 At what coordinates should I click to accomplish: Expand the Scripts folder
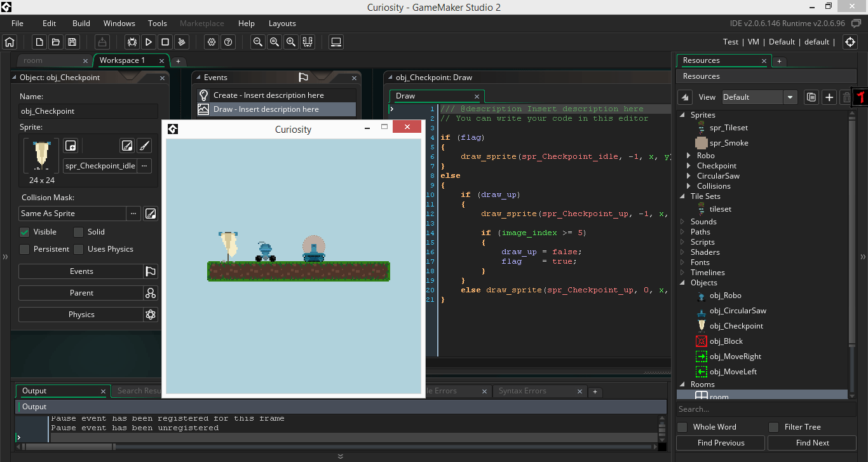(683, 242)
